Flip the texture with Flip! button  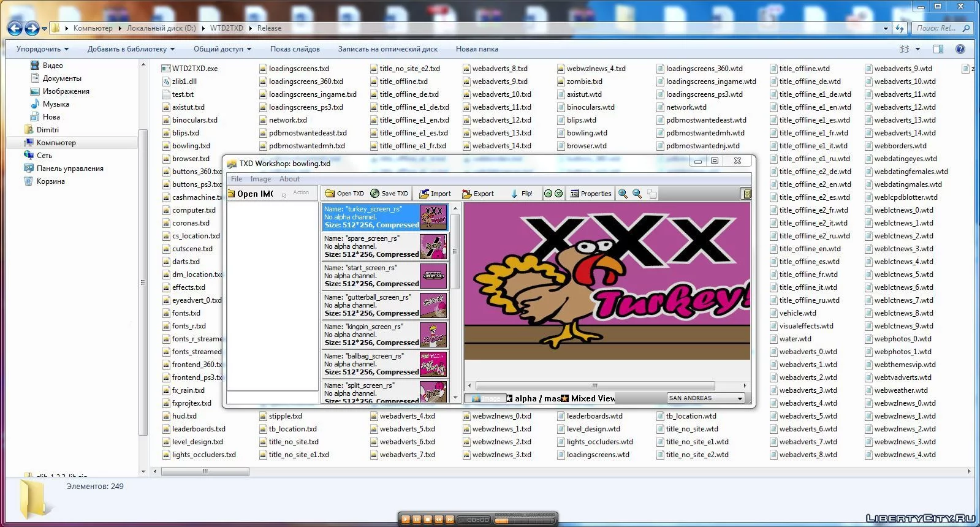(522, 194)
